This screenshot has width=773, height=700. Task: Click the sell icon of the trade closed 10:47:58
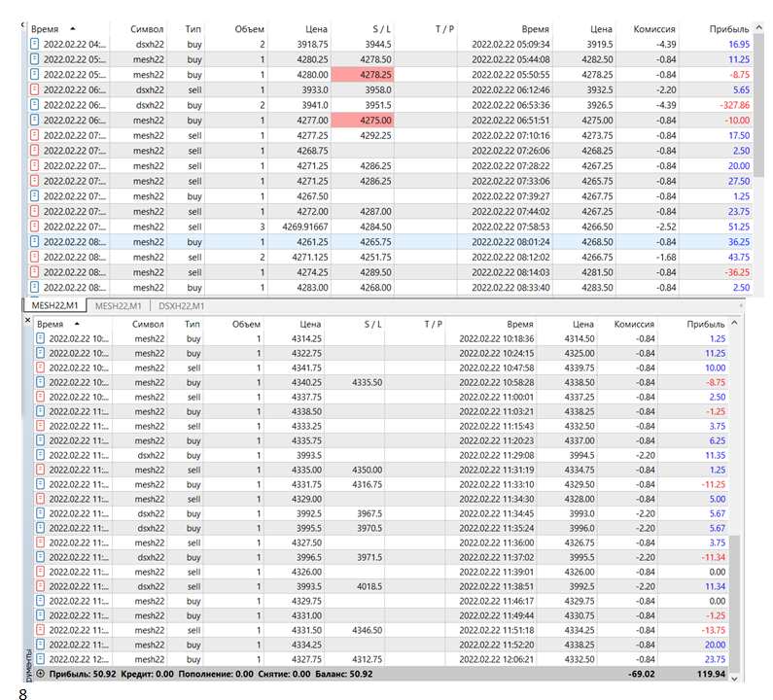click(x=41, y=367)
